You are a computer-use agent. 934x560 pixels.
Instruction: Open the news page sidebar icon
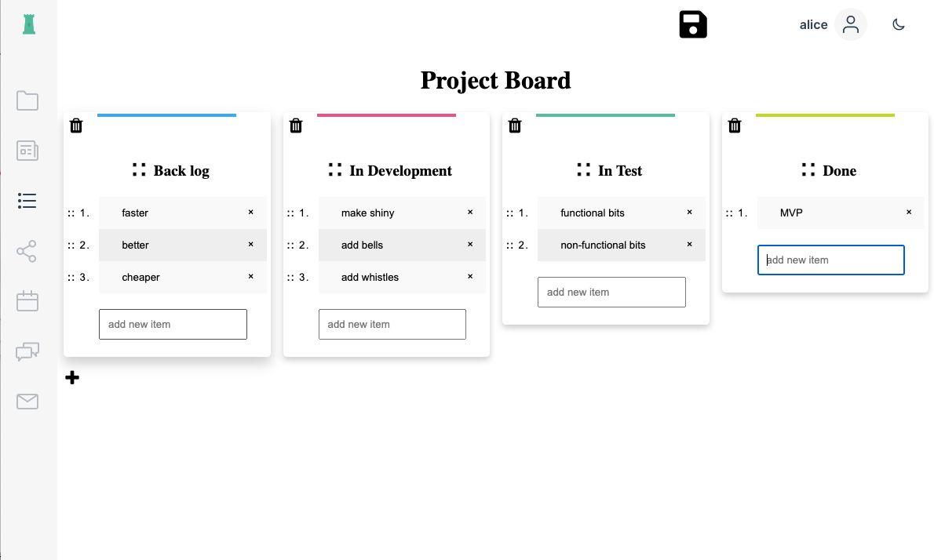[x=27, y=151]
